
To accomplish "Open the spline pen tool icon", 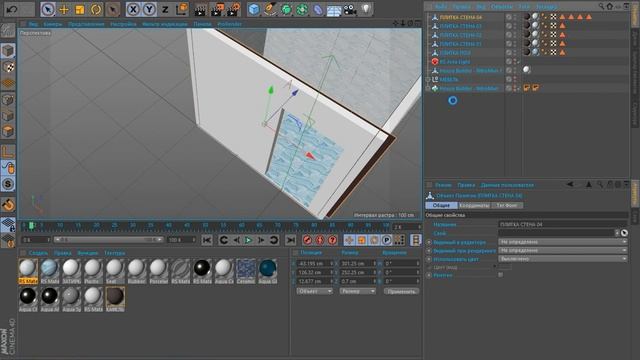I will [x=270, y=9].
